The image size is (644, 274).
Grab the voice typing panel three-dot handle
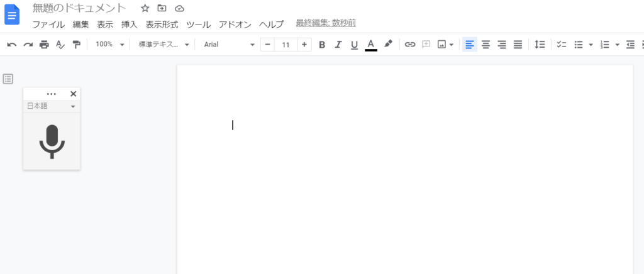(x=52, y=94)
